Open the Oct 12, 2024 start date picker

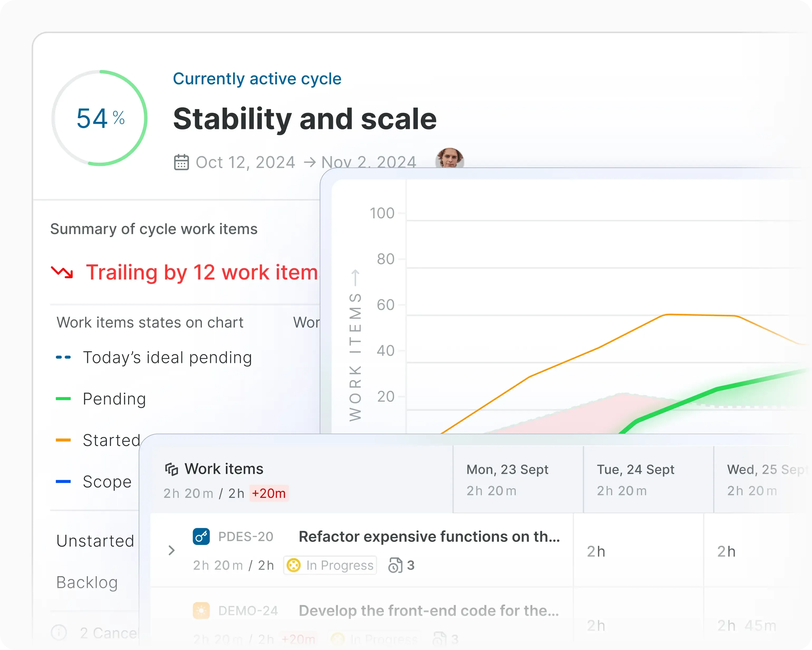(245, 162)
